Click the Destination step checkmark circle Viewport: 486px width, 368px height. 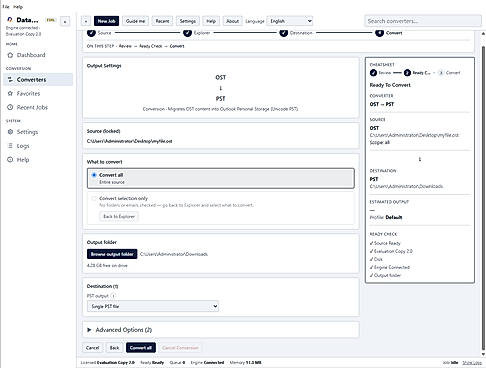coord(283,33)
